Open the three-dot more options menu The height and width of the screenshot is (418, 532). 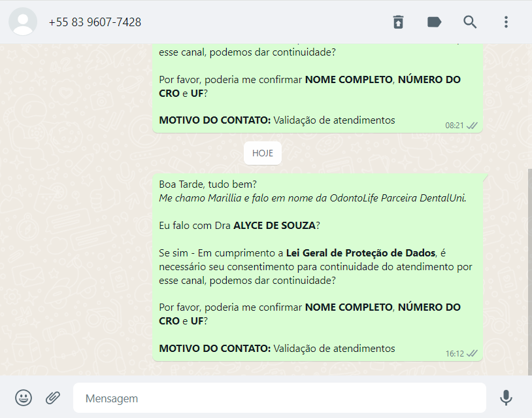pos(506,22)
